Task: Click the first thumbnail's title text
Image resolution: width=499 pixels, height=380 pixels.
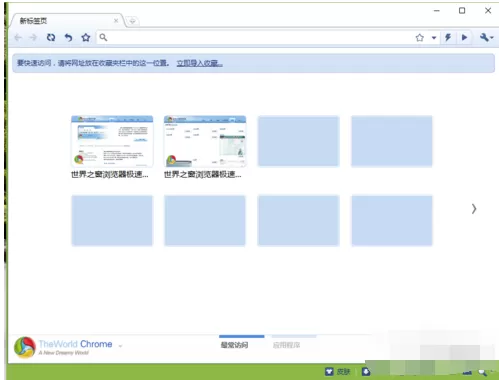Action: 110,174
